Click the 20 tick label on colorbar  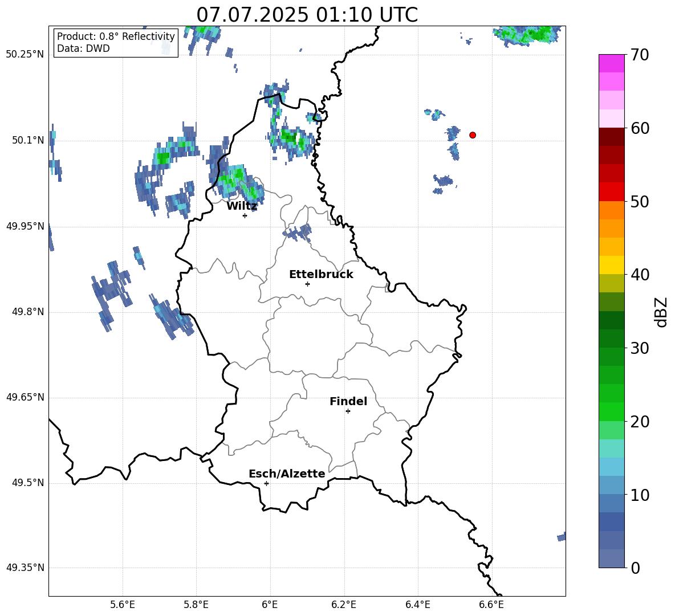[640, 422]
